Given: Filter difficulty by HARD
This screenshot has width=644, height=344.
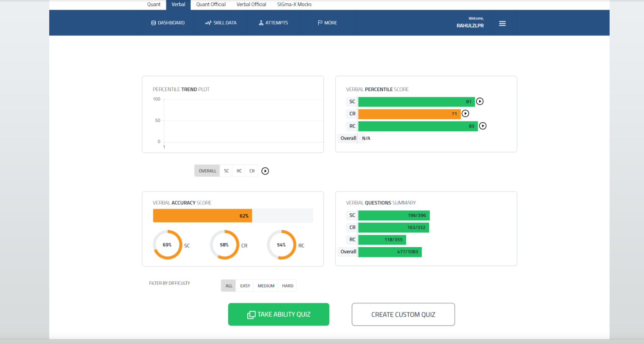Looking at the screenshot, I should click(288, 286).
